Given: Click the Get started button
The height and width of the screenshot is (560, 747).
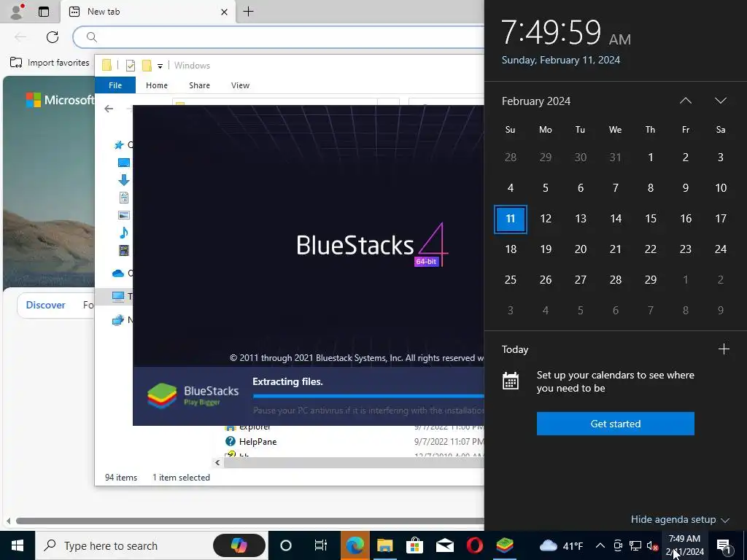Looking at the screenshot, I should point(616,424).
